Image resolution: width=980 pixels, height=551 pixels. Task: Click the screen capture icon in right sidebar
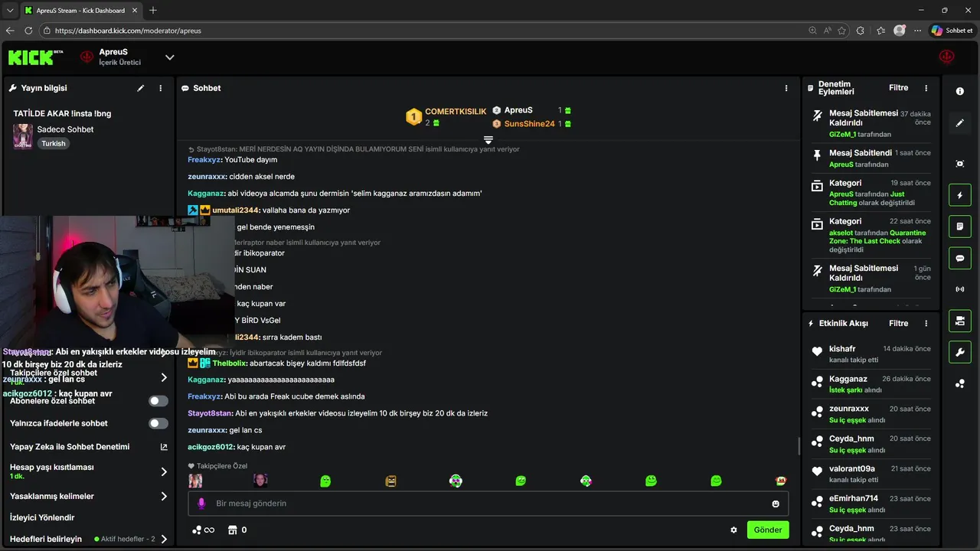point(960,164)
